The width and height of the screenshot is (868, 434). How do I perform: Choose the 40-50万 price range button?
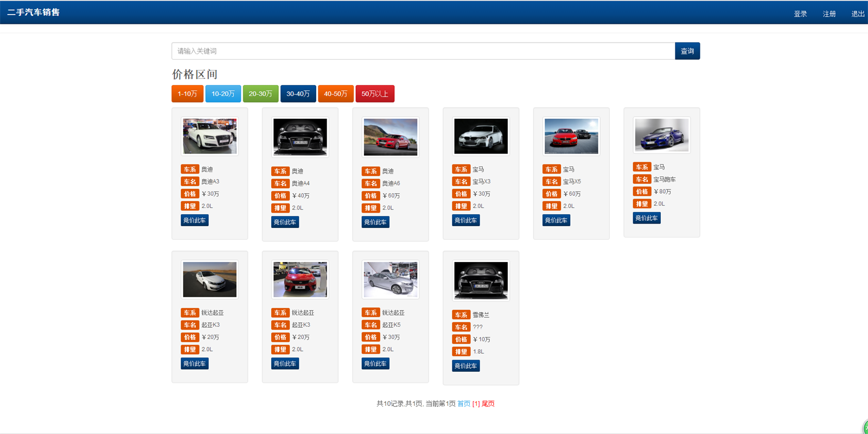point(335,94)
